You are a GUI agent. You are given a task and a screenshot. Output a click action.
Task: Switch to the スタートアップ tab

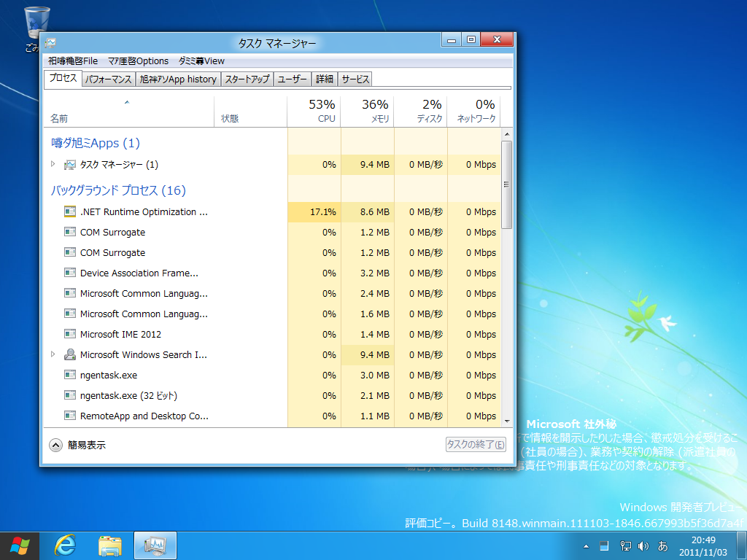click(x=247, y=79)
